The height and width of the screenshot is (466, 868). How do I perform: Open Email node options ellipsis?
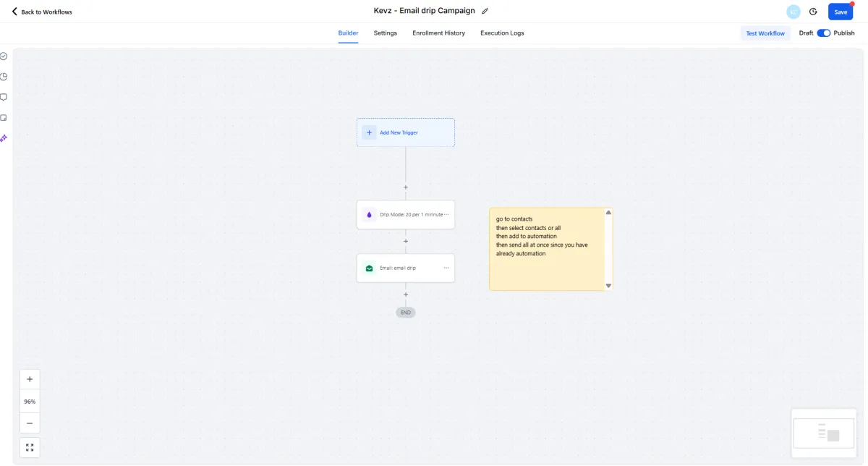pyautogui.click(x=446, y=268)
